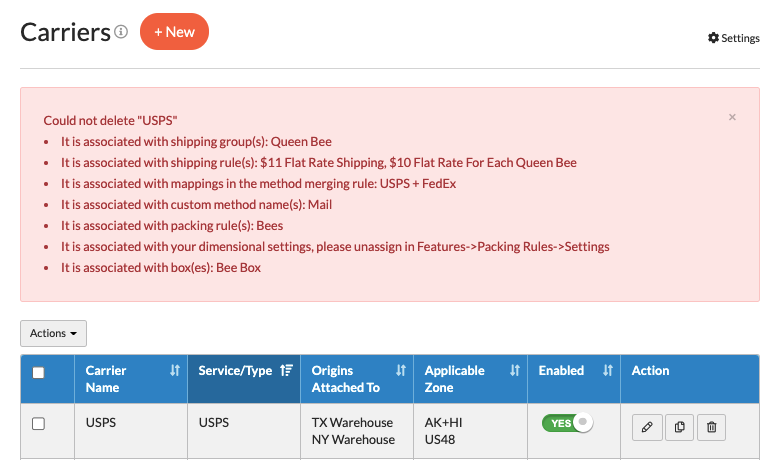
Task: Toggle the USPS Enabled switch off
Action: click(x=567, y=423)
